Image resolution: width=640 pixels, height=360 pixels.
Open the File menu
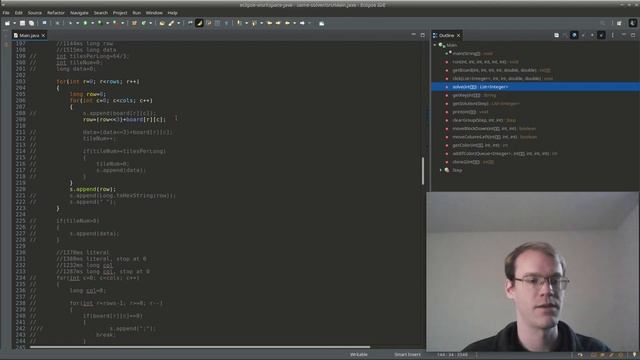(x=6, y=13)
